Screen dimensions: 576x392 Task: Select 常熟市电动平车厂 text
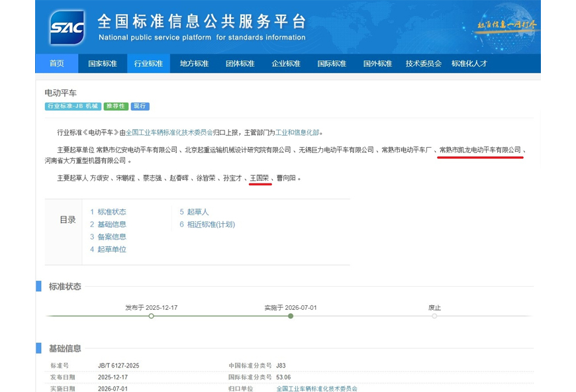(x=407, y=150)
